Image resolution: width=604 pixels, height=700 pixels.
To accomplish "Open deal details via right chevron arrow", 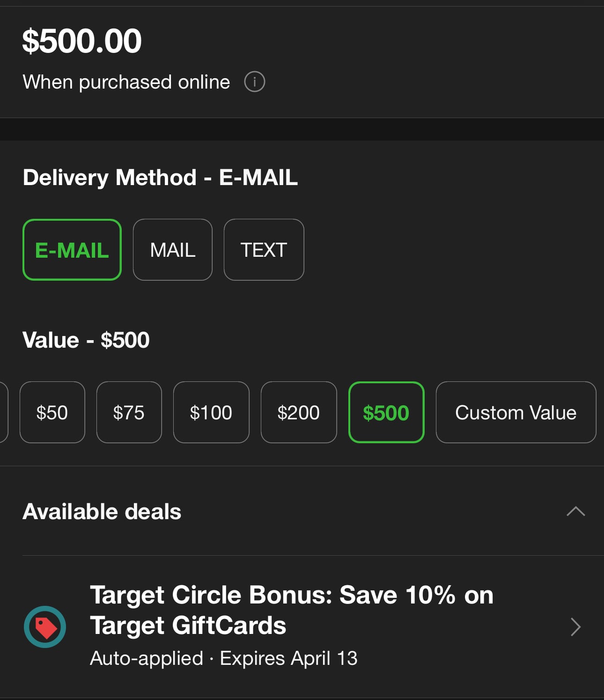I will click(x=576, y=627).
